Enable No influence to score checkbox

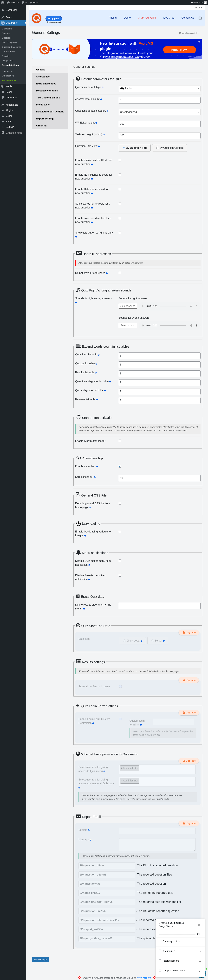(120, 175)
